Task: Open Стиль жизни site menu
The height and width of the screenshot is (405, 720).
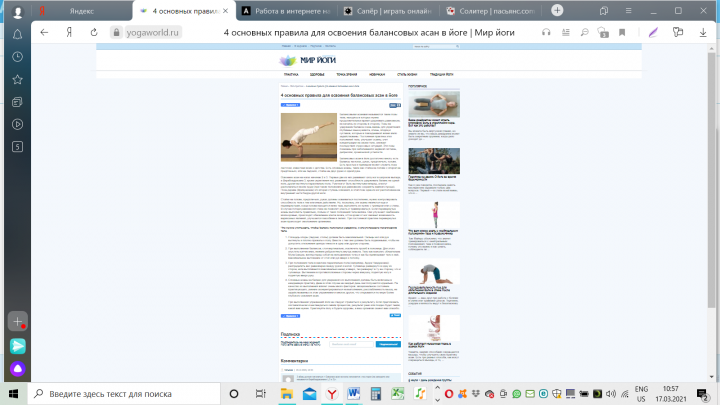Action: [407, 74]
